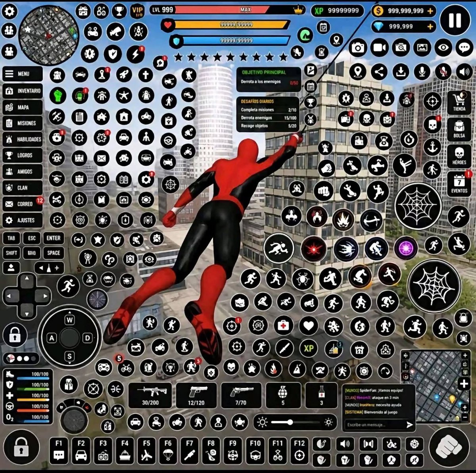Click the share icon
The height and width of the screenshot is (473, 476).
coord(380,72)
